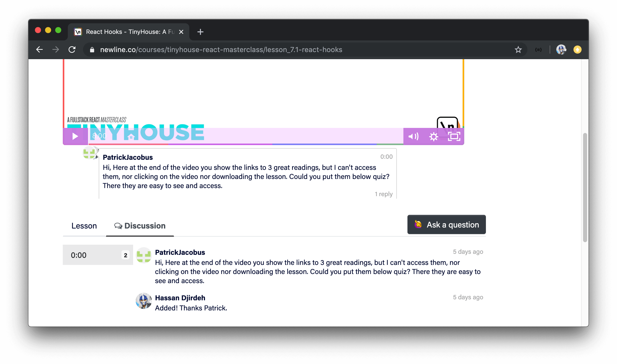
Task: Click PatrickJacobus "5 days ago" timestamp
Action: tap(468, 252)
